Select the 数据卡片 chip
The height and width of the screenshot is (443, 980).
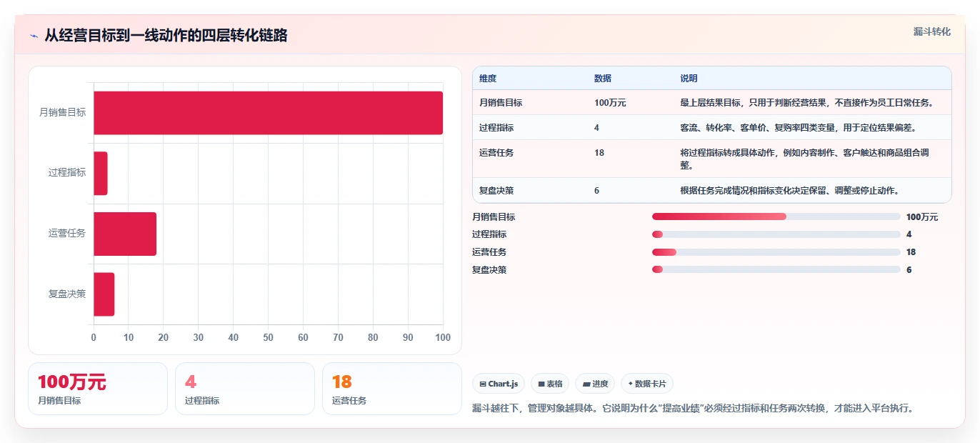[x=647, y=384]
